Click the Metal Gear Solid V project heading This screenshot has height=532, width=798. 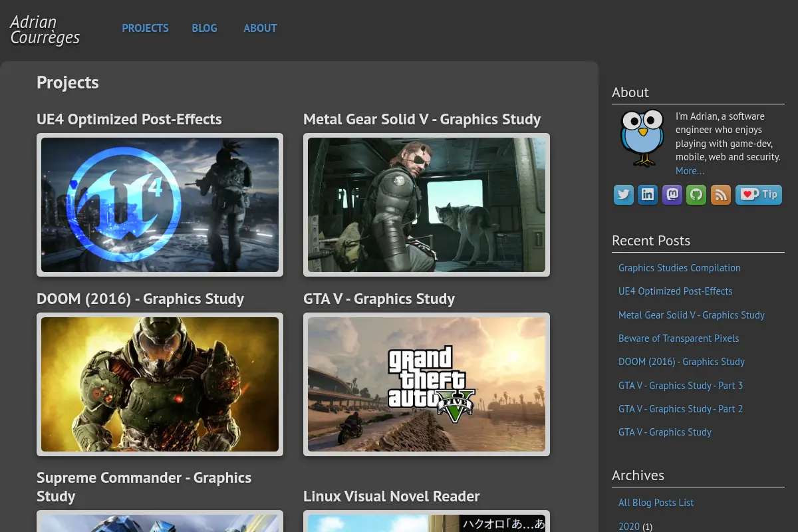click(x=422, y=120)
